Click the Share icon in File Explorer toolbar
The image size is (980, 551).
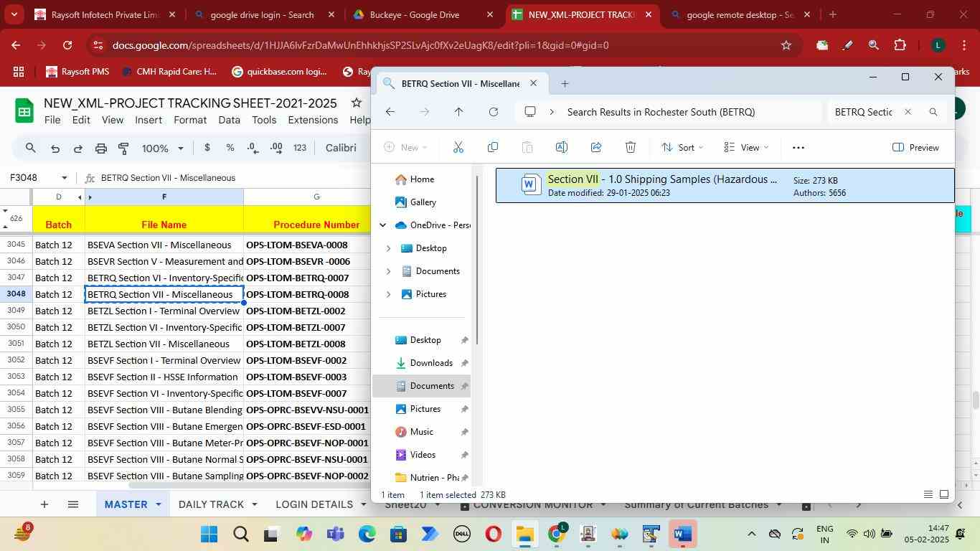pos(596,147)
